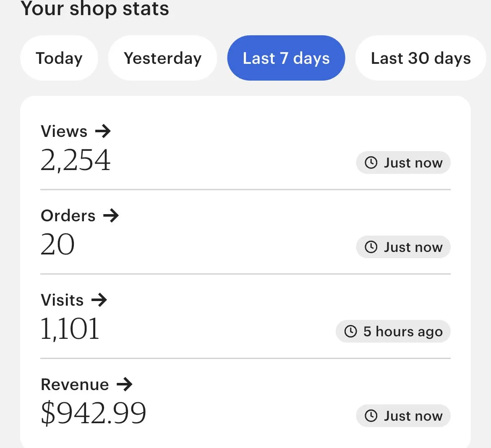Click the arrow next to Visits
491x448 pixels.
click(99, 300)
